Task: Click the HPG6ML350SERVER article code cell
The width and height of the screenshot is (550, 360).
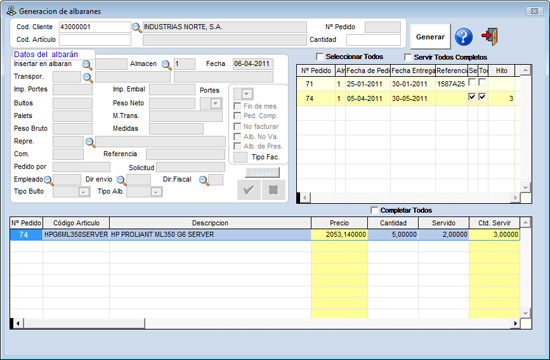Action: (x=76, y=235)
